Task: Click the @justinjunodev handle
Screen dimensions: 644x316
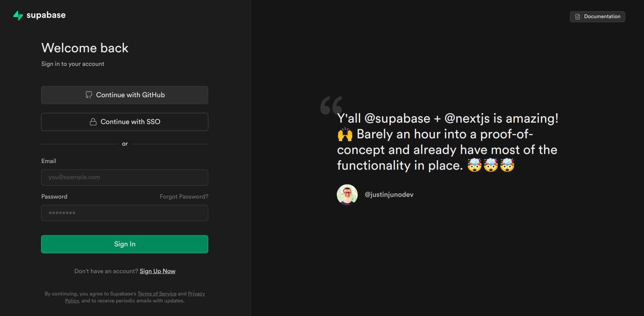Action: (x=389, y=195)
